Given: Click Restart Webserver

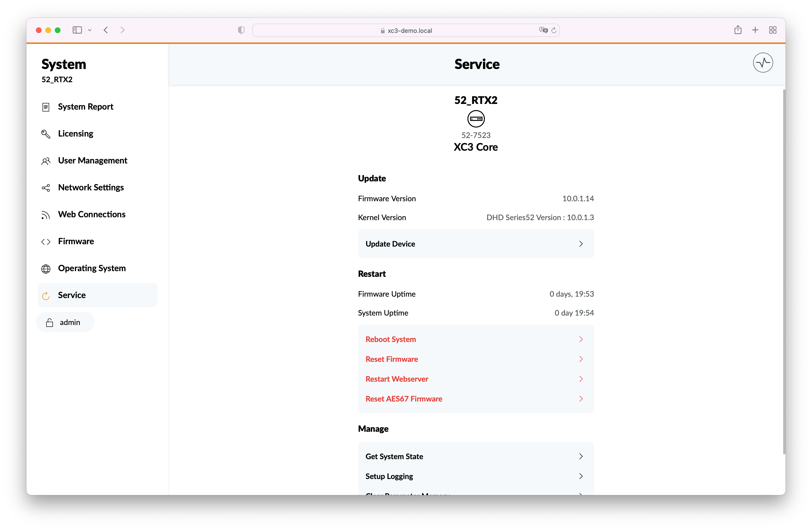Looking at the screenshot, I should click(476, 379).
